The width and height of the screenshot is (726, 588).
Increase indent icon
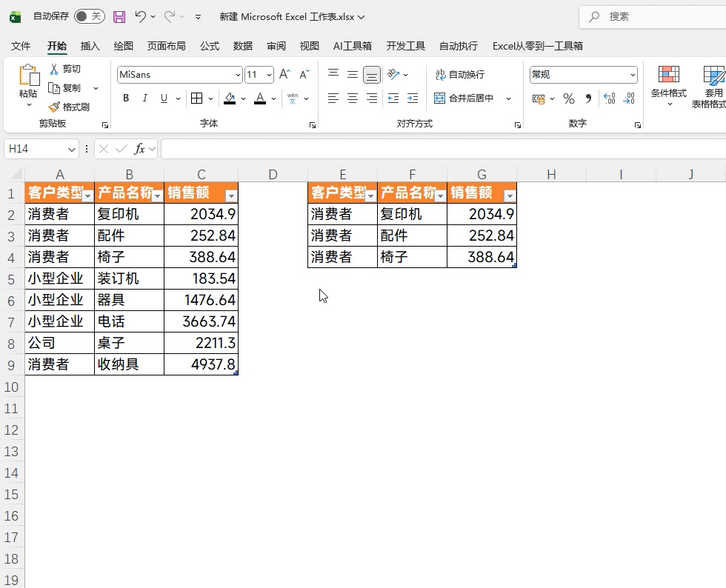(413, 98)
